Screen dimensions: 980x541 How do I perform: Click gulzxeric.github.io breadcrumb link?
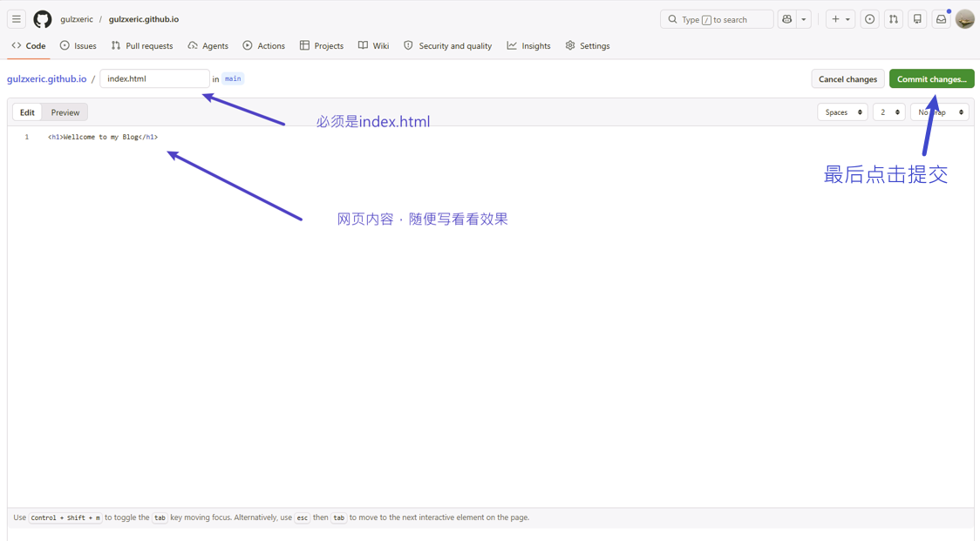(47, 78)
